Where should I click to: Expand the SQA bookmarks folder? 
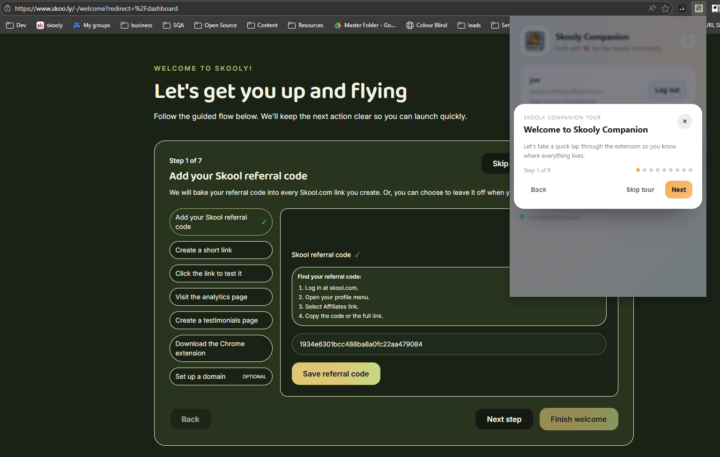(172, 25)
